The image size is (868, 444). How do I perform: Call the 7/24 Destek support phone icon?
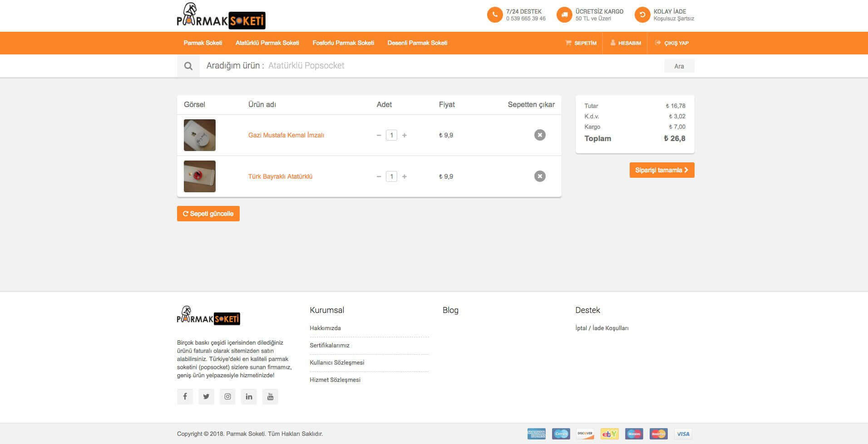[494, 15]
